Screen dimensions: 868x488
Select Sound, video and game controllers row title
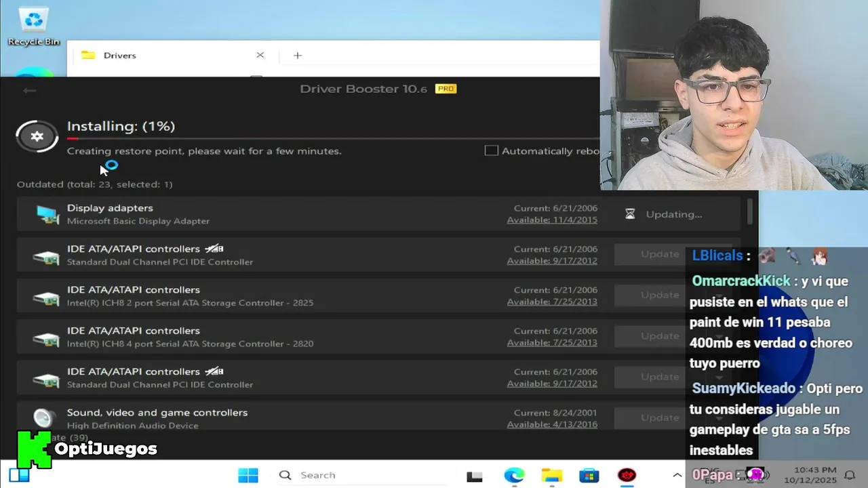pyautogui.click(x=157, y=412)
